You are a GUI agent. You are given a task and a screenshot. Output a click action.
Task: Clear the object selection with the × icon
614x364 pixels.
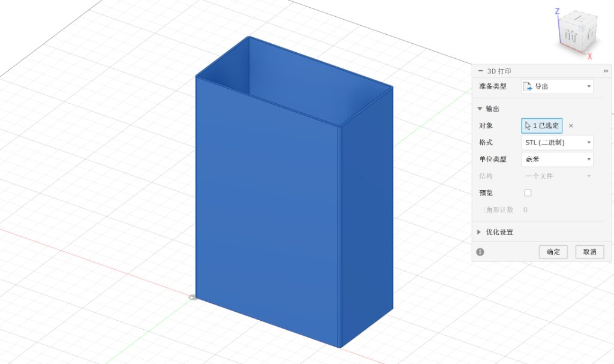click(x=570, y=125)
